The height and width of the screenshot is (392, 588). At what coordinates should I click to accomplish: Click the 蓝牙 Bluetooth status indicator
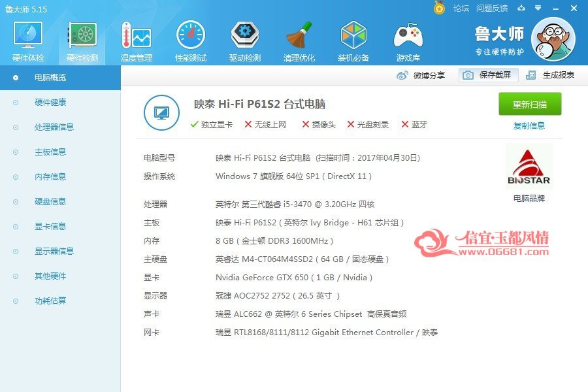pyautogui.click(x=414, y=124)
